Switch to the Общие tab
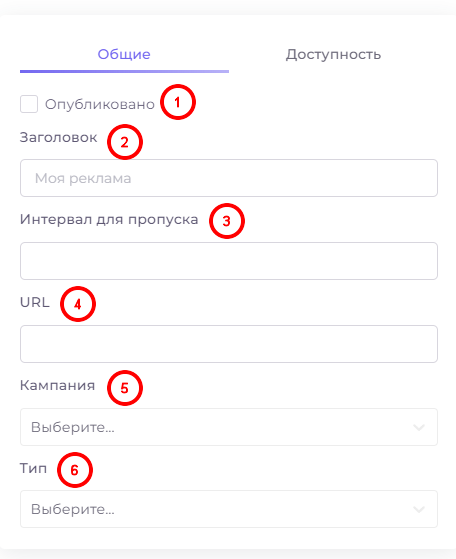Screen dimensions: 456x559 tap(124, 55)
